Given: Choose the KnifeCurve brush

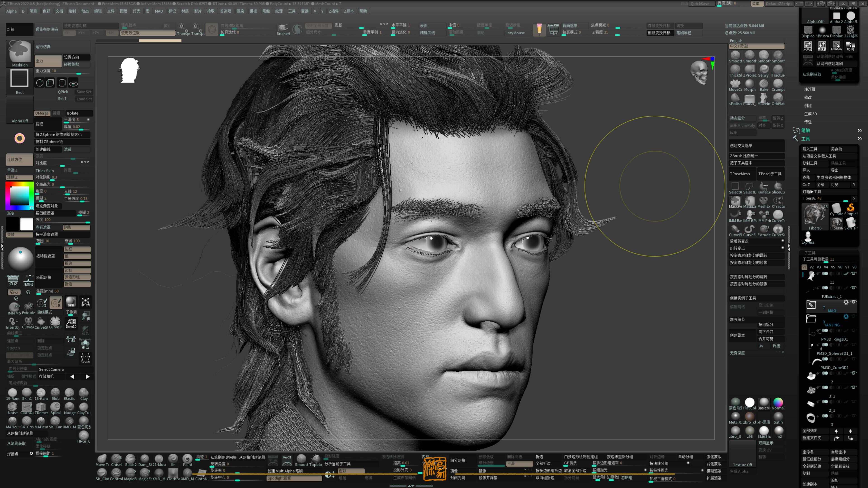Looking at the screenshot, I should coord(764,187).
